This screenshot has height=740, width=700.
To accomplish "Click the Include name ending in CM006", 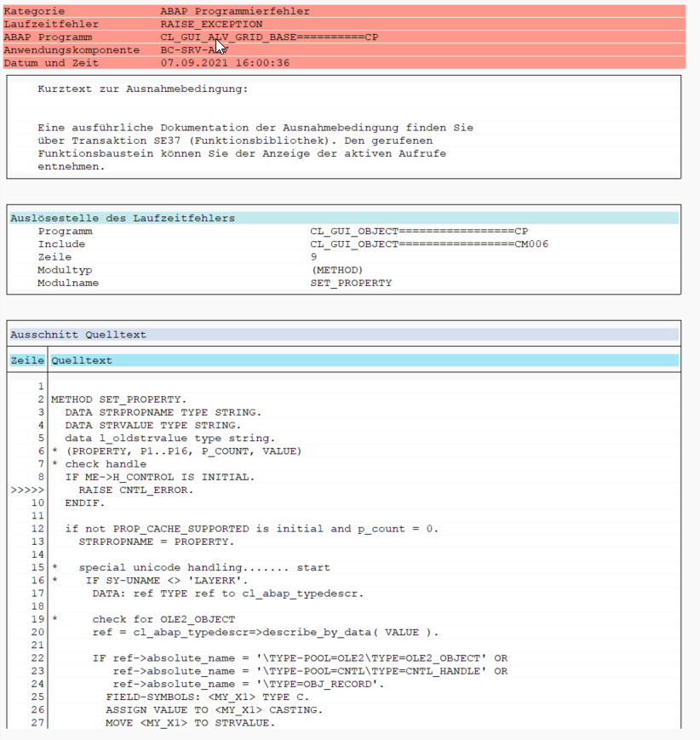I will pos(429,244).
